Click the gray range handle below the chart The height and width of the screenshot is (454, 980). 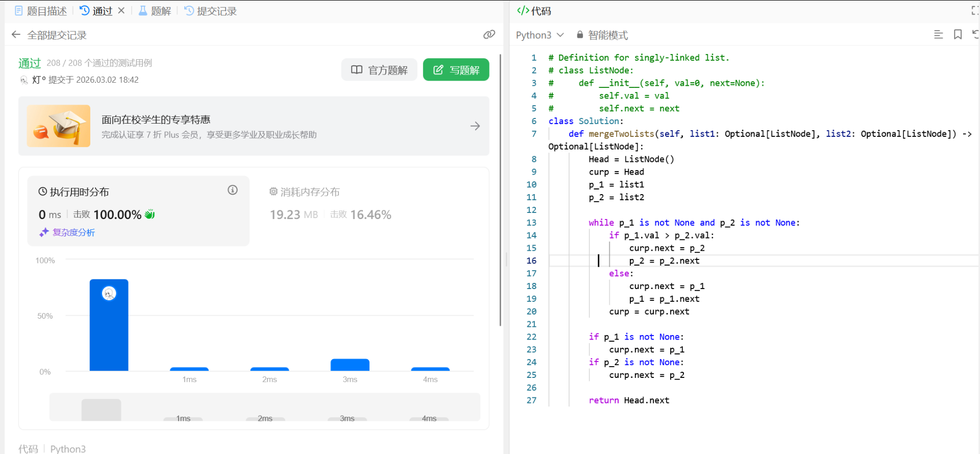(x=101, y=410)
